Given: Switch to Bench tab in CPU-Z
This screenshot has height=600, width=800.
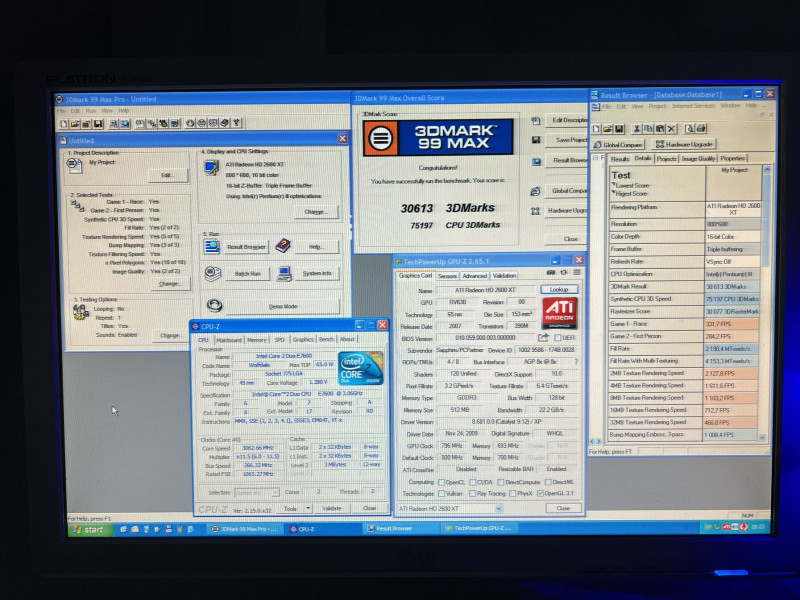Looking at the screenshot, I should tap(326, 339).
